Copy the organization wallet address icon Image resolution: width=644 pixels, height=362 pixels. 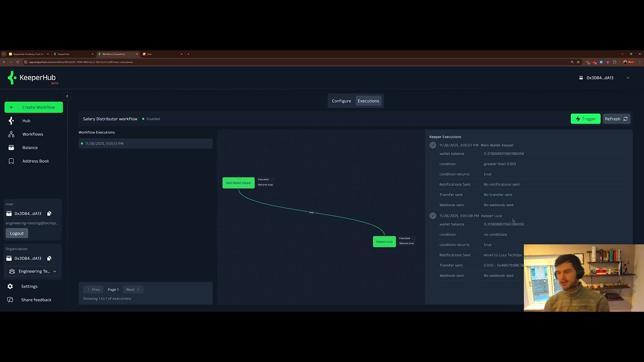coord(49,258)
